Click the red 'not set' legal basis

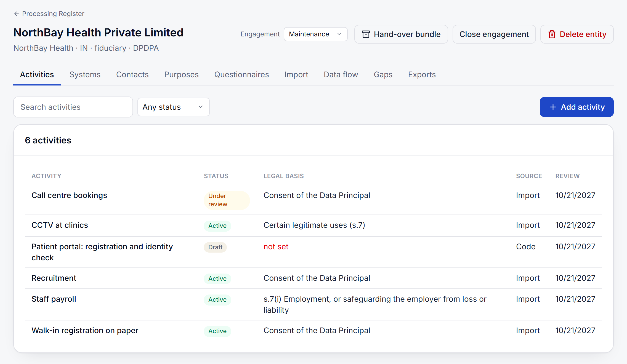tap(276, 247)
